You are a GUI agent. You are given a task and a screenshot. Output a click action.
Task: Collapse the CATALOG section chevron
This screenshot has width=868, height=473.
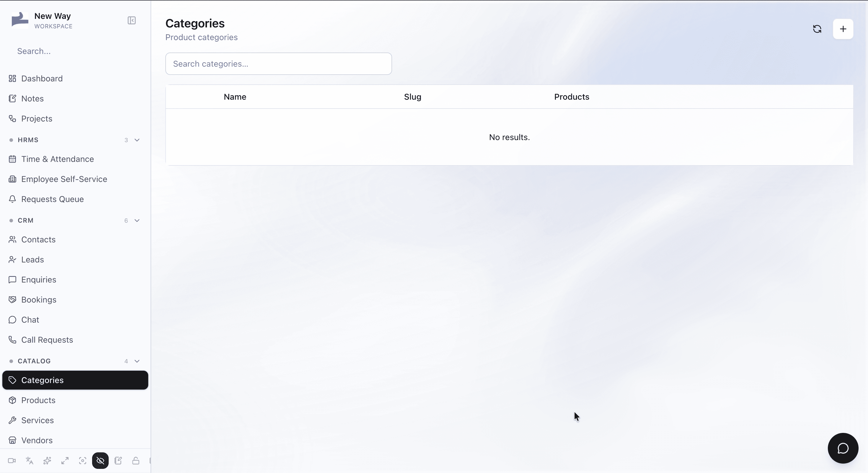pyautogui.click(x=137, y=361)
